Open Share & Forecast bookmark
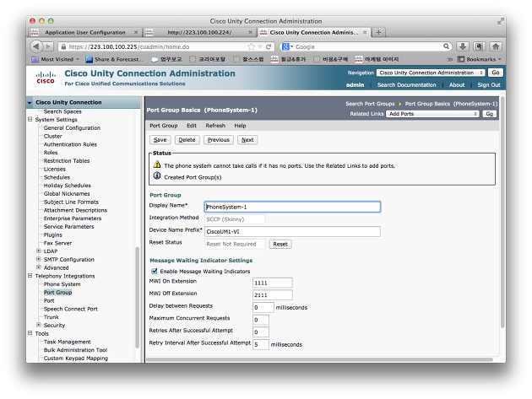The image size is (532, 399). (x=114, y=59)
